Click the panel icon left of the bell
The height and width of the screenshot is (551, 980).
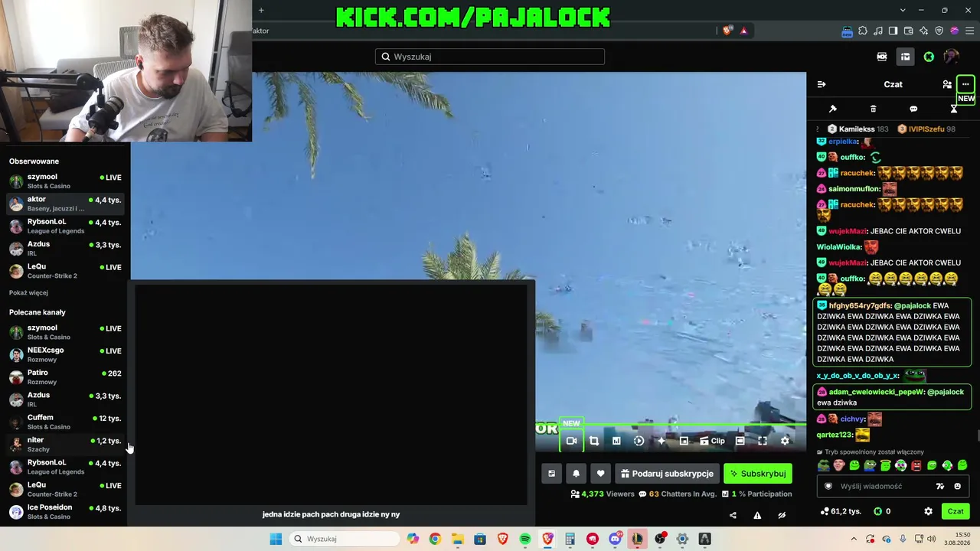(x=551, y=474)
